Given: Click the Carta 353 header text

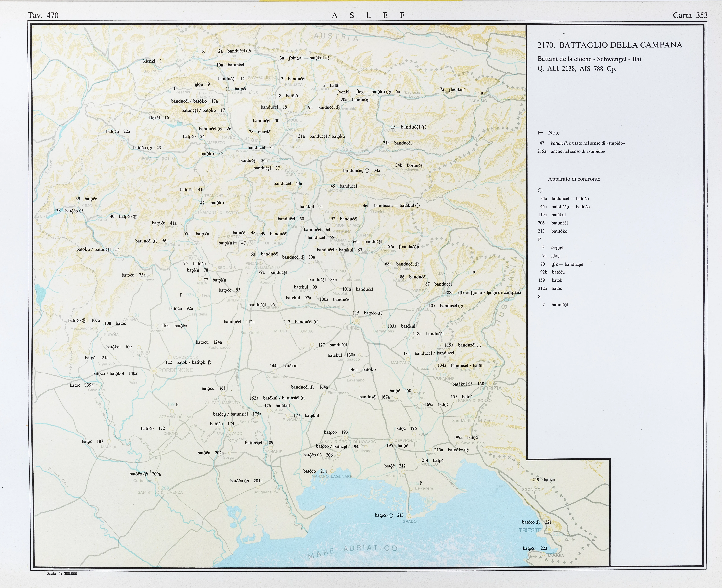Looking at the screenshot, I should [x=690, y=15].
